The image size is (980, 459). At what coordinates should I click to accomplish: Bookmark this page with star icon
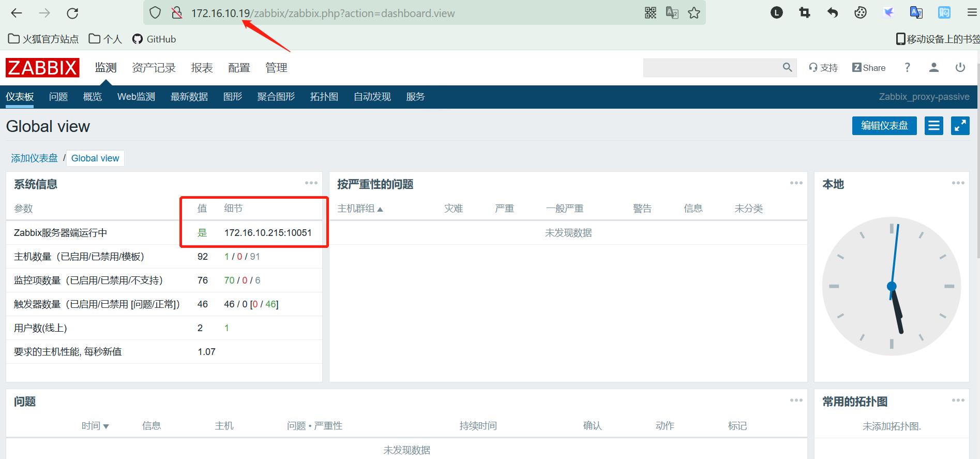coord(694,13)
